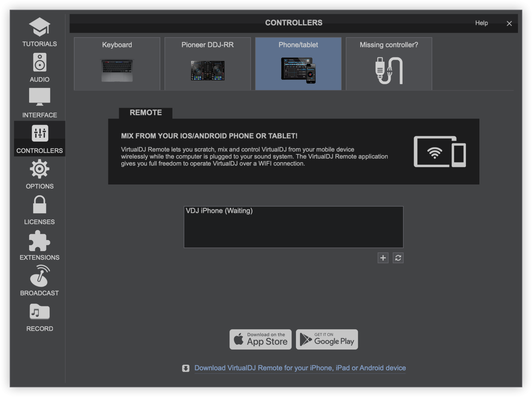Open Extensions puzzle piece section
Viewport: 532px width, 397px height.
[x=39, y=246]
